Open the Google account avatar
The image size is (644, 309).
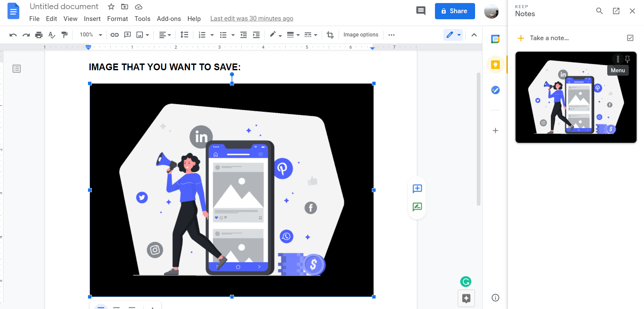[x=491, y=11]
